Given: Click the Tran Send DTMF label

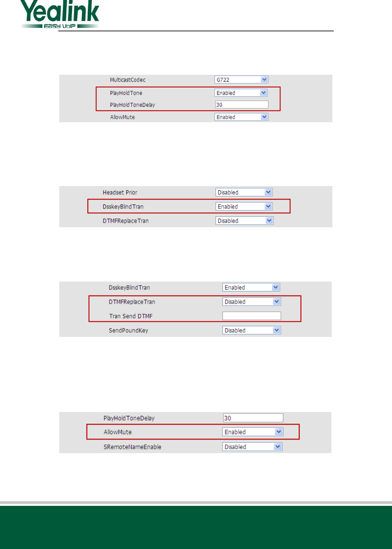Looking at the screenshot, I should tap(131, 316).
